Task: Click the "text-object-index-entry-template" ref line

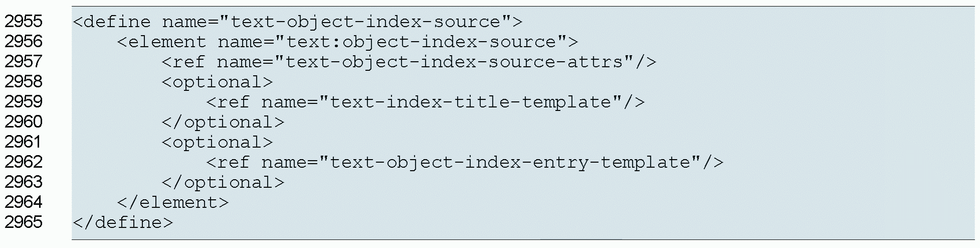Action: (464, 162)
